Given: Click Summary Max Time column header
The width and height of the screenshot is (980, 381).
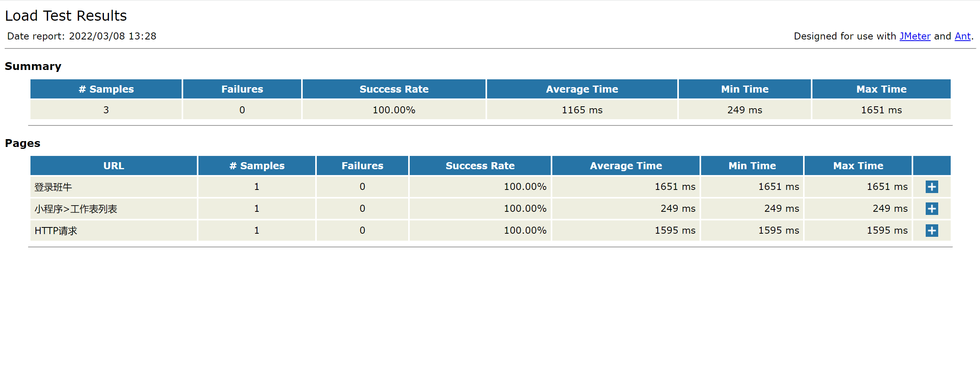Looking at the screenshot, I should pyautogui.click(x=881, y=89).
